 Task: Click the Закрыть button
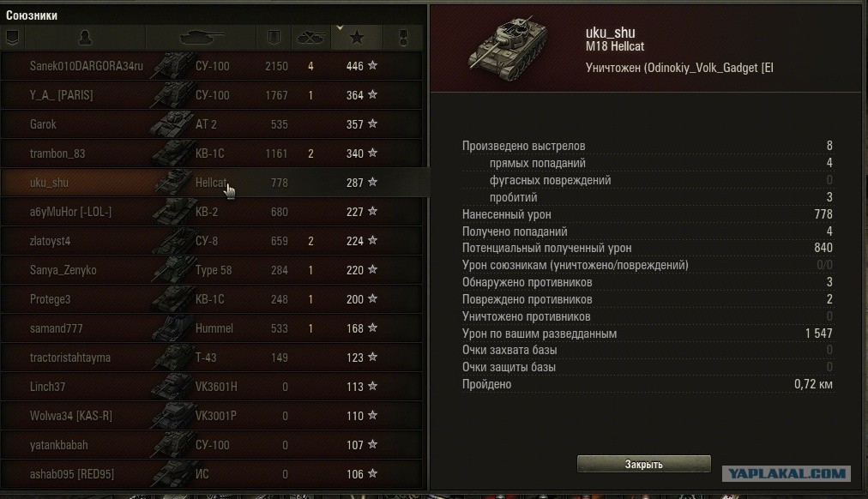point(643,464)
